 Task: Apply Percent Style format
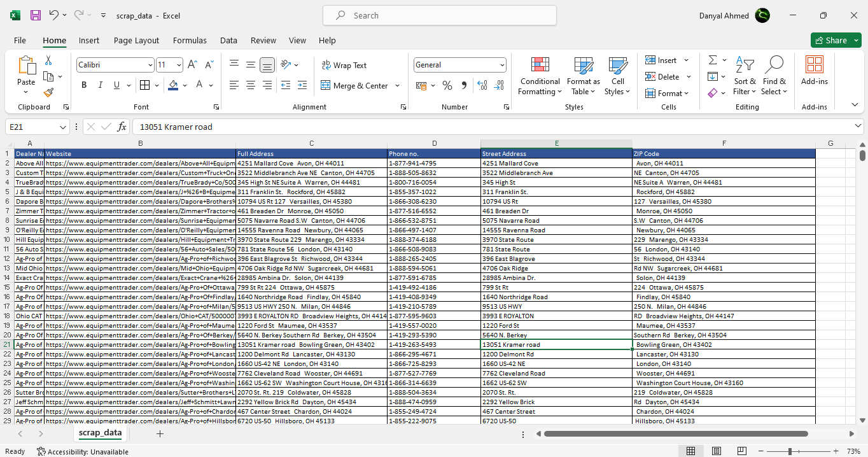(x=447, y=85)
